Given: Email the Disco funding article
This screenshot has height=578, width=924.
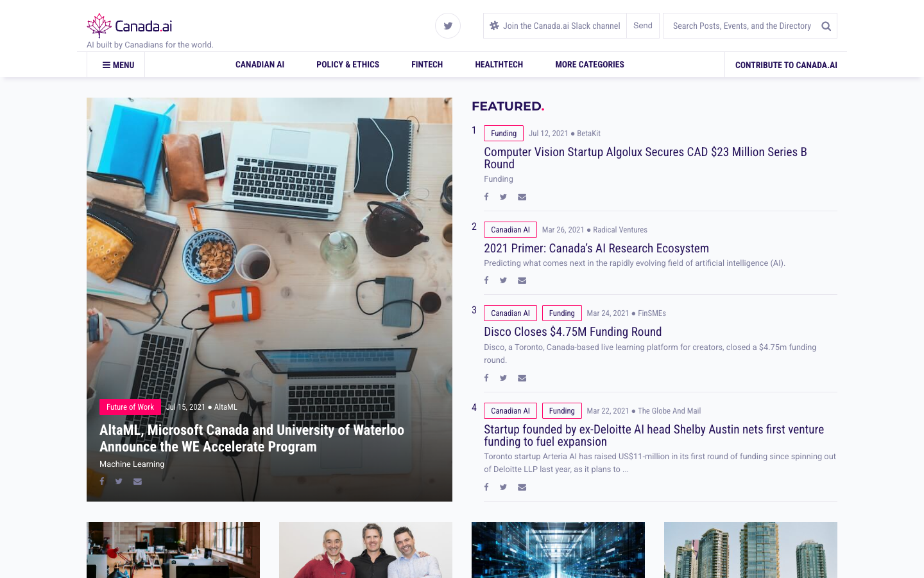Looking at the screenshot, I should [x=522, y=378].
